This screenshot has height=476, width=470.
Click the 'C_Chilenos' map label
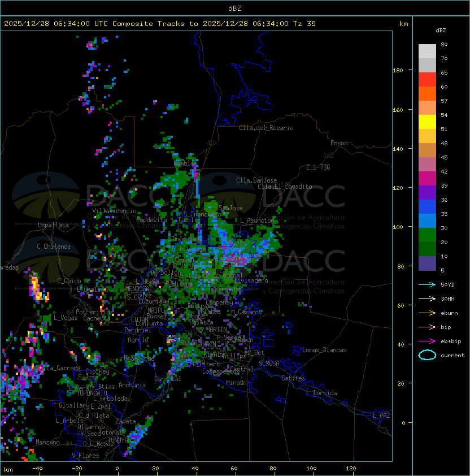click(54, 246)
